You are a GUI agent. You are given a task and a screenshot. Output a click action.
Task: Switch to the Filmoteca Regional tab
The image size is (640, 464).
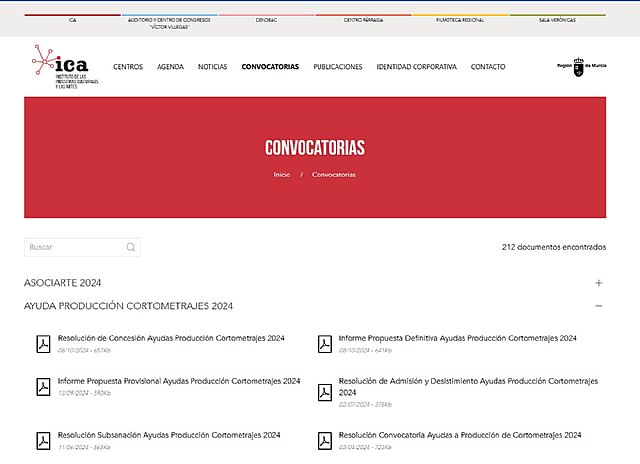(x=460, y=20)
